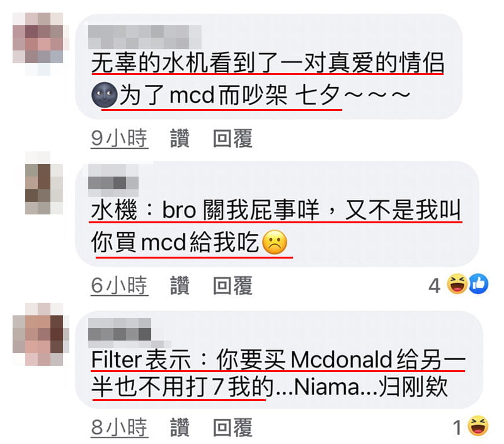Screen dimensions: 504x444
Task: Like the Filter表示 comment with 讚
Action: 180,427
